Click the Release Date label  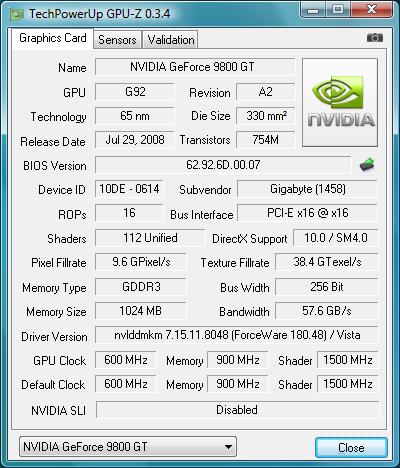tap(53, 142)
